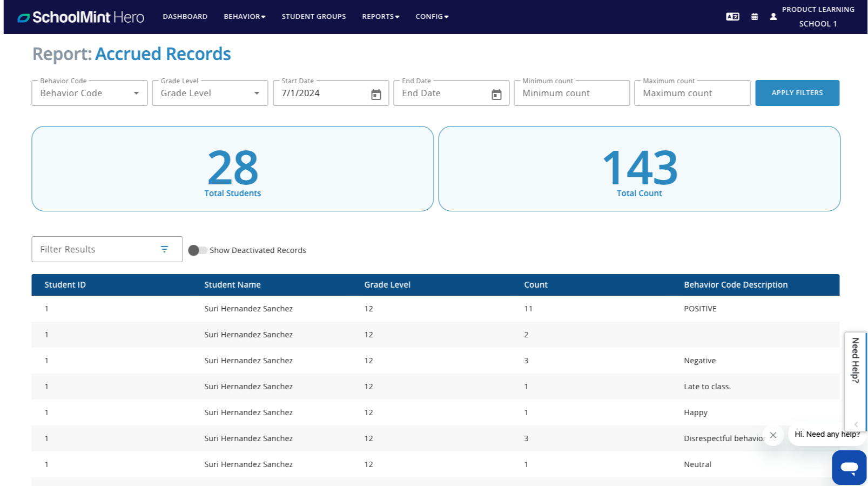The height and width of the screenshot is (486, 868).
Task: Go to Dashboard
Action: tap(185, 17)
